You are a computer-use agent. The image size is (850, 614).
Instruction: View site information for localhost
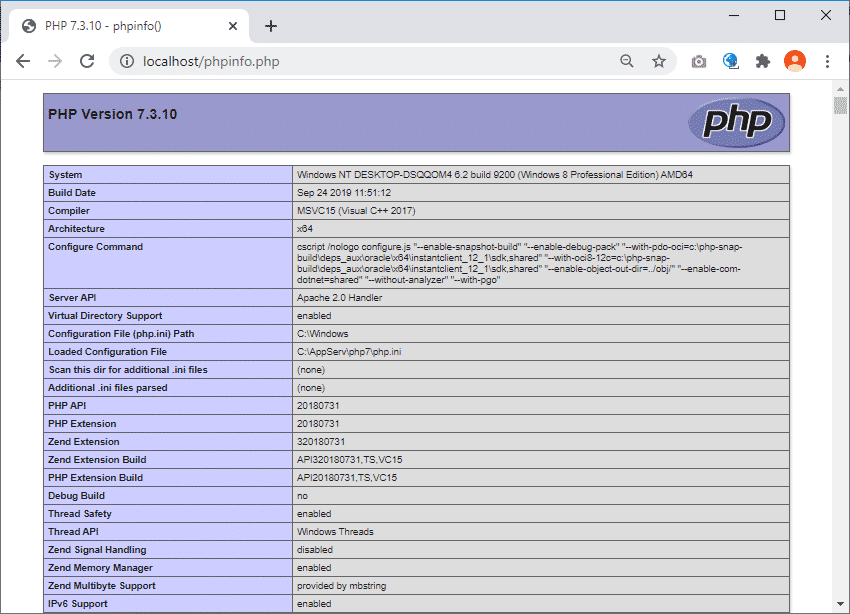click(127, 61)
